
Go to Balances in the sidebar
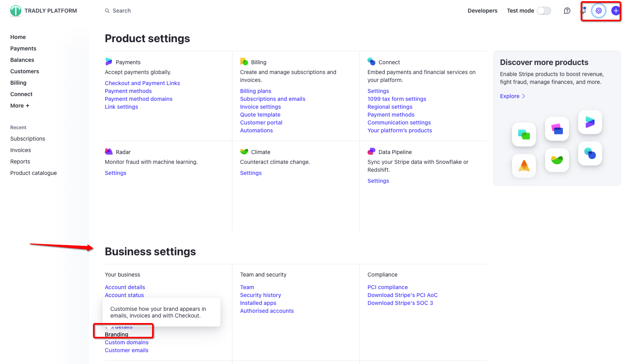22,60
